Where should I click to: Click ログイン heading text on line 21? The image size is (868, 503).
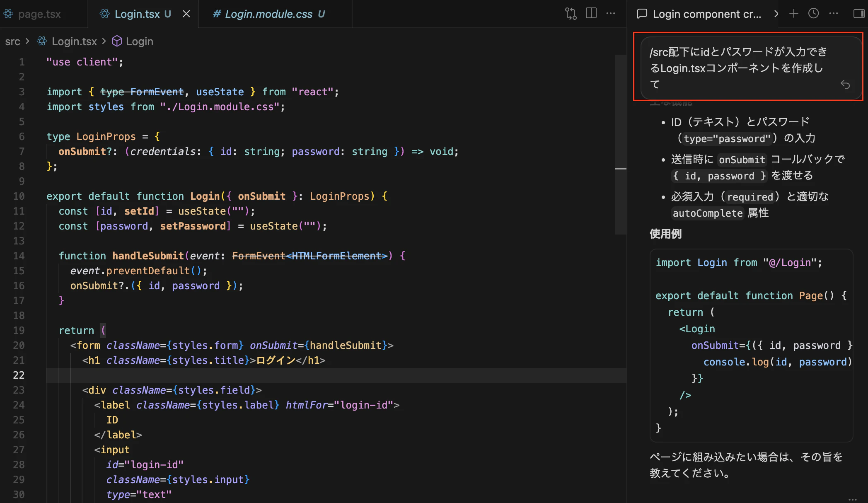coord(276,360)
